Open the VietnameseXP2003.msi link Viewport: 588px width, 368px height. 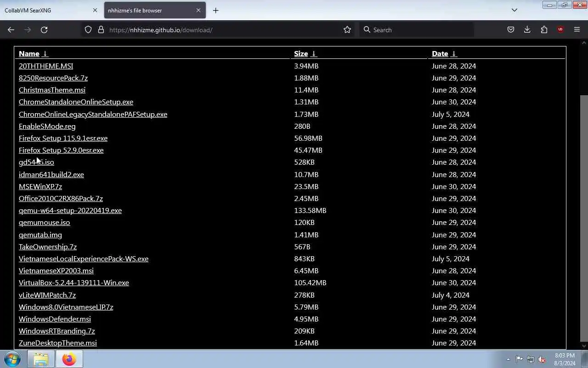click(56, 270)
